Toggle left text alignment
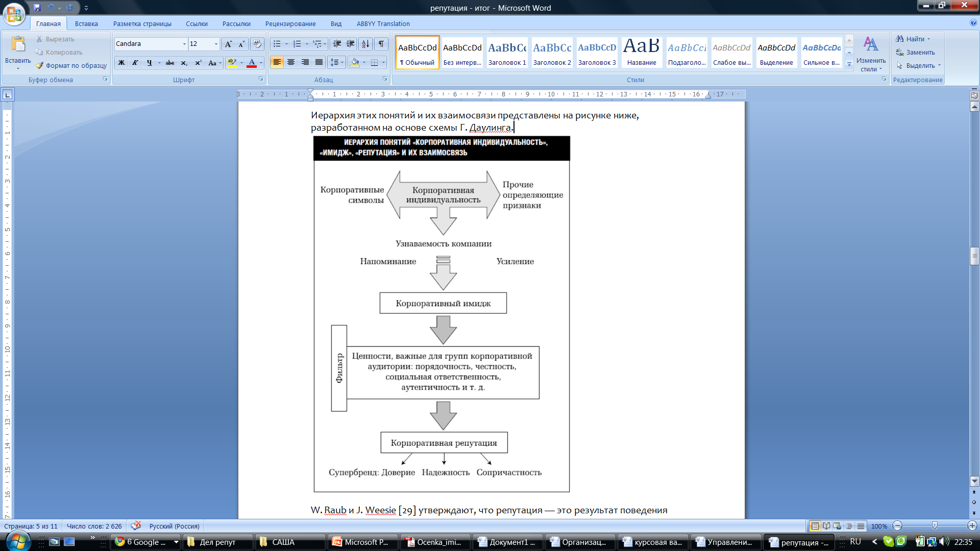This screenshot has width=980, height=551. click(x=277, y=62)
